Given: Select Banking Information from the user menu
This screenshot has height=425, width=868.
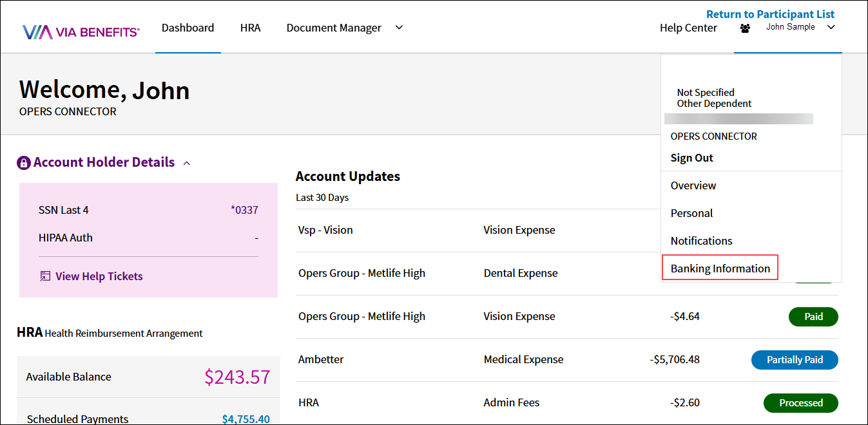Looking at the screenshot, I should click(720, 269).
